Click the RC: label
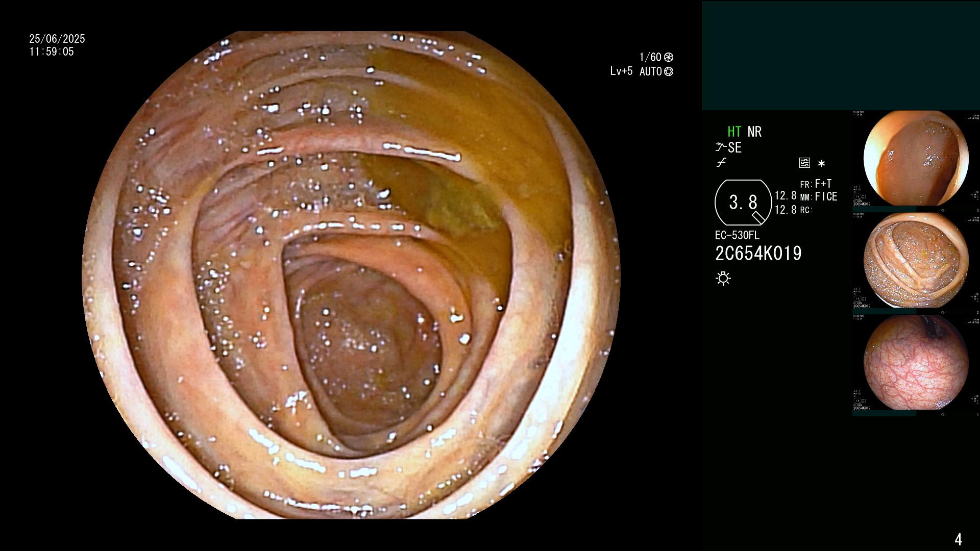980x551 pixels. click(x=806, y=210)
